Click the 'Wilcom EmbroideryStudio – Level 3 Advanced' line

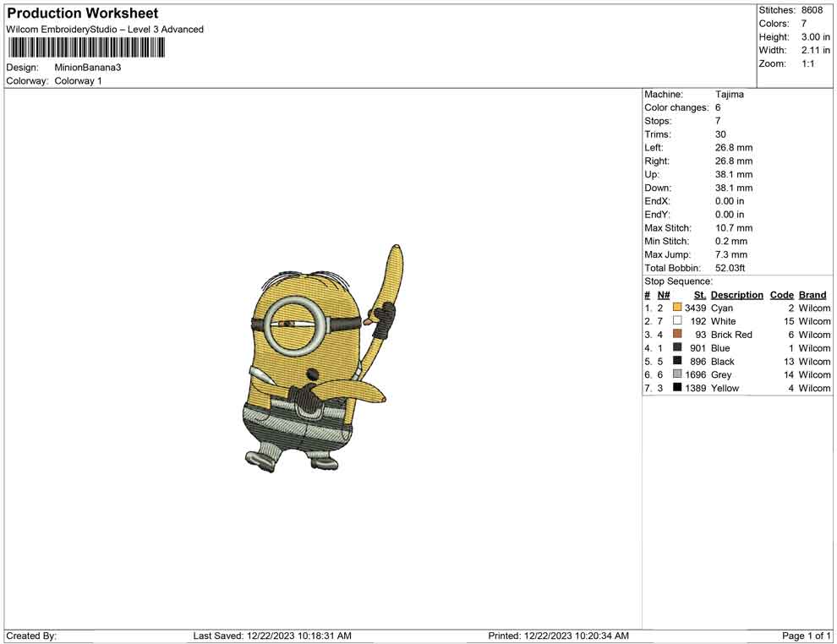click(105, 30)
